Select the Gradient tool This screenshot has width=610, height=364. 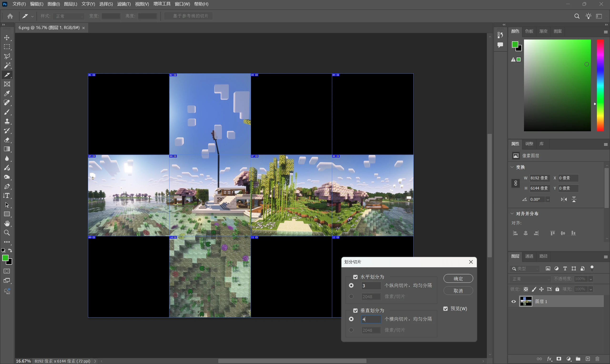(7, 149)
